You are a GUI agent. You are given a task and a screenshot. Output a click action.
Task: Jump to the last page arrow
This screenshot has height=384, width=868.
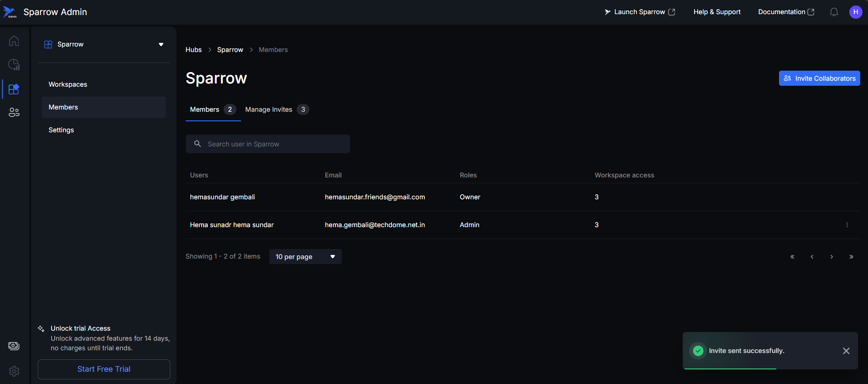851,257
